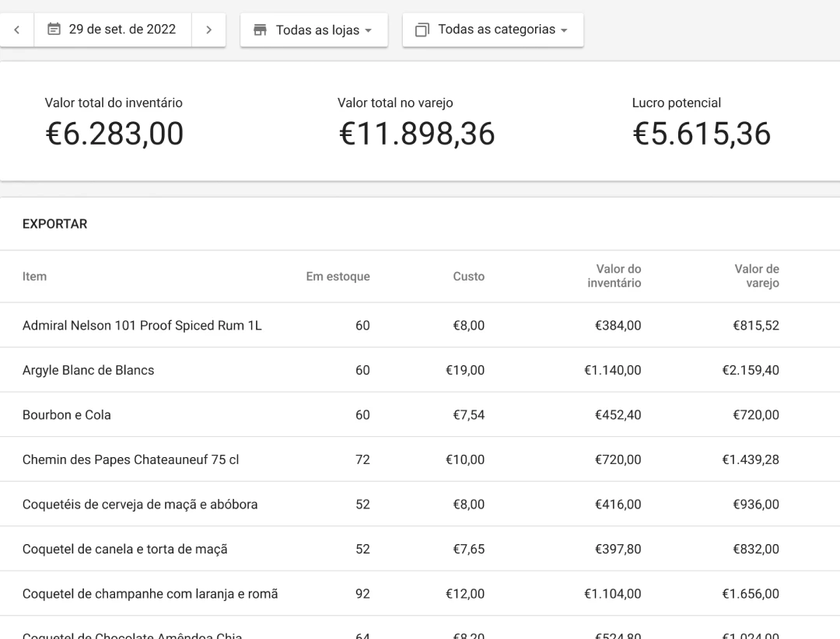The height and width of the screenshot is (639, 840).
Task: Select the Admiral Nelson 101 Proof Spiced Rum row
Action: pos(142,326)
